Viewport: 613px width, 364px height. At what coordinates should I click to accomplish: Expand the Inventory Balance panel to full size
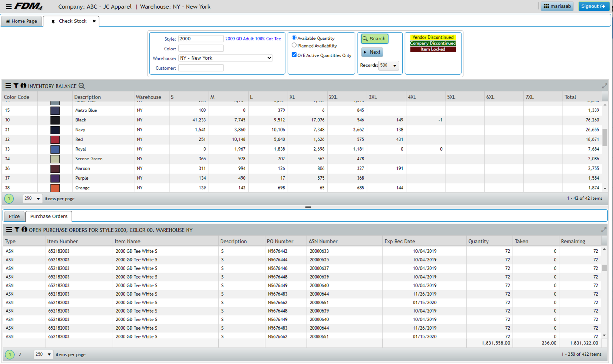pos(605,86)
